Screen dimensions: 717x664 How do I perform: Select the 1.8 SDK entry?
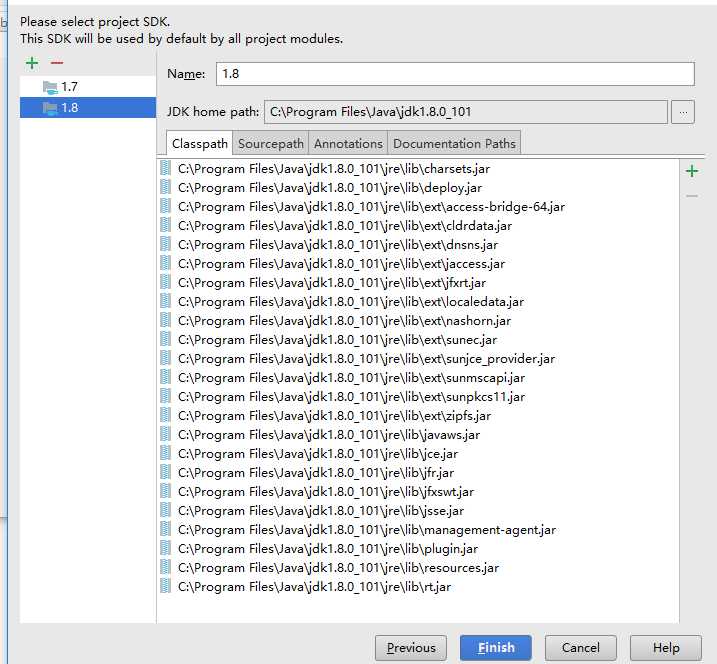click(x=88, y=107)
